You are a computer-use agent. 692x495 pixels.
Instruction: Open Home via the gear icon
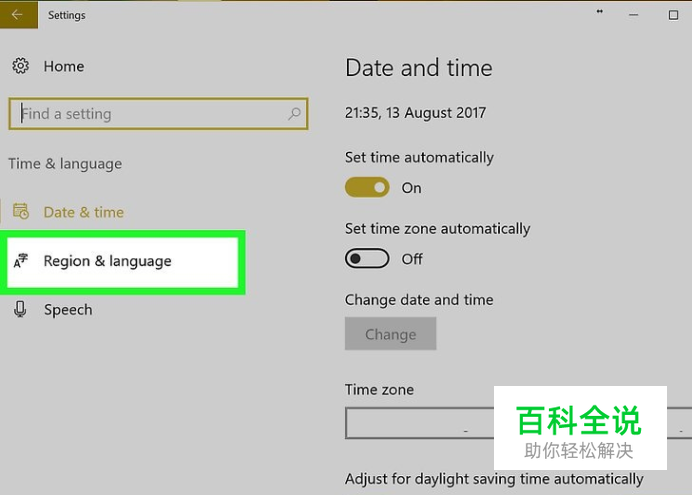click(x=20, y=66)
